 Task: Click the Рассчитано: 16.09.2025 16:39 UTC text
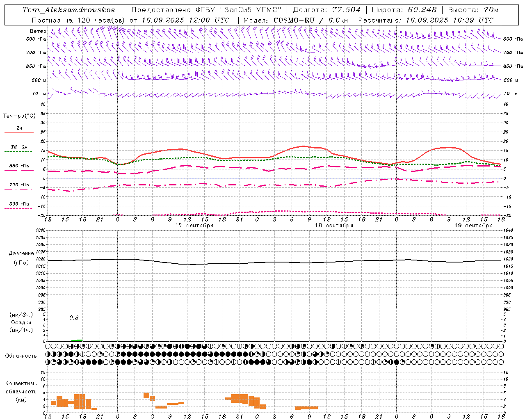426,20
